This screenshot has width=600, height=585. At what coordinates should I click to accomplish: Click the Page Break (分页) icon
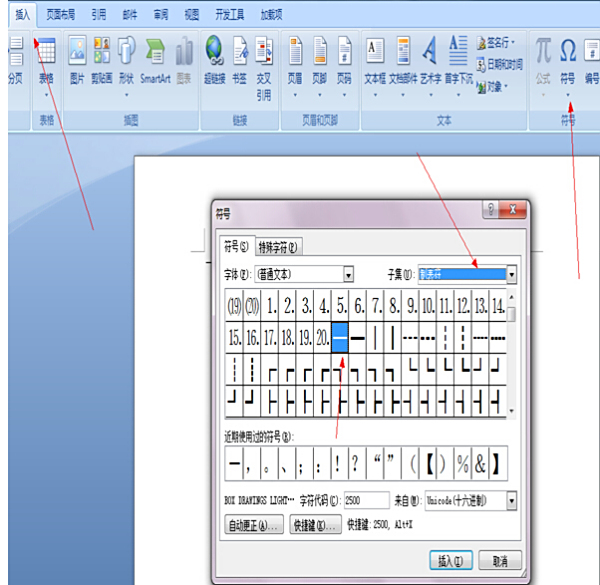pos(16,51)
